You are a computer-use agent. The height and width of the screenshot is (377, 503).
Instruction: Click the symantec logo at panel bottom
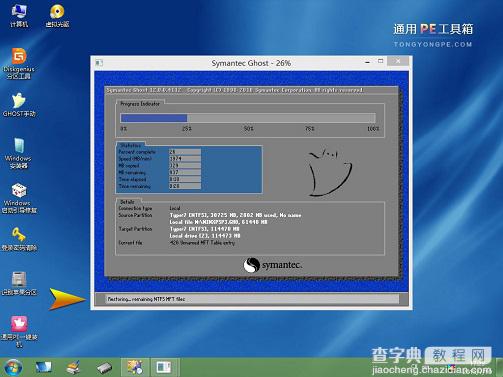[273, 265]
